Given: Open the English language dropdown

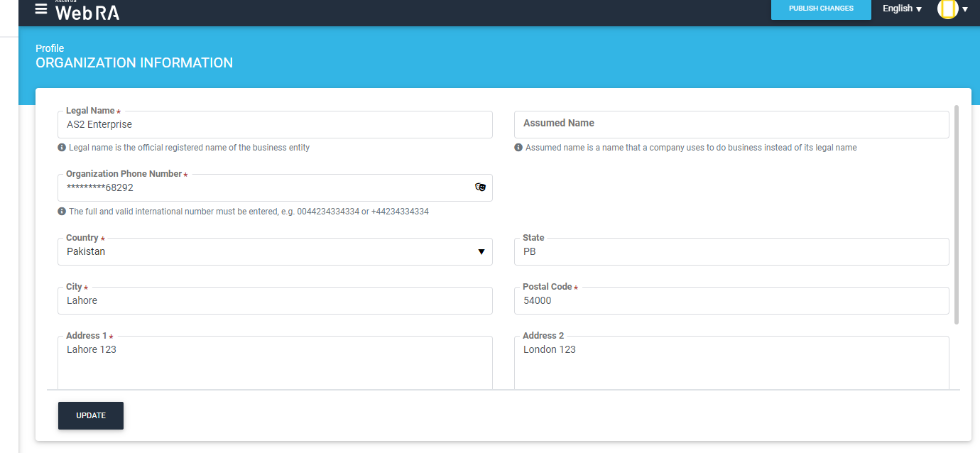Looking at the screenshot, I should 902,9.
